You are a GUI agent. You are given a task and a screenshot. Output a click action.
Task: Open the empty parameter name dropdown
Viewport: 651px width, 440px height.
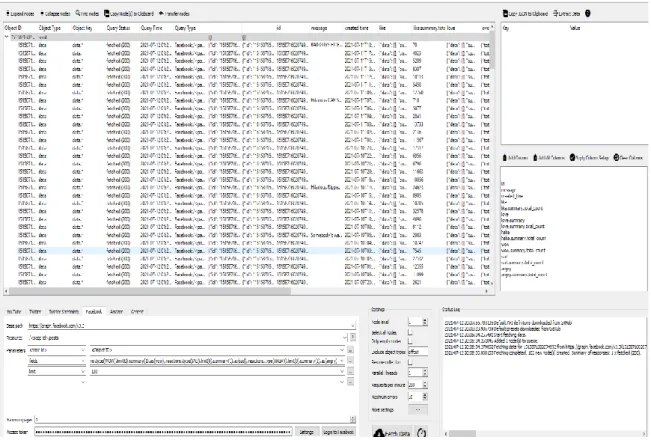83,382
